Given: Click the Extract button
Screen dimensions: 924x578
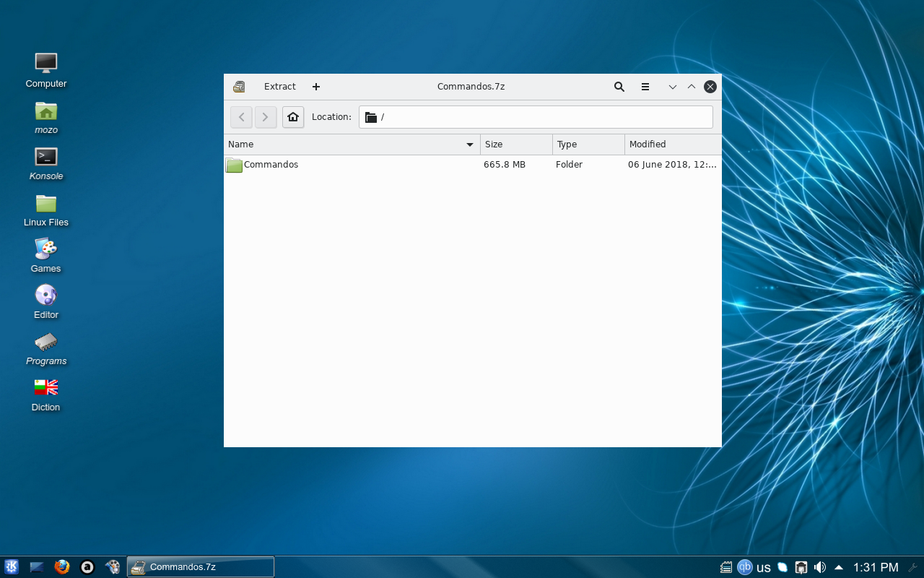Looking at the screenshot, I should 280,87.
